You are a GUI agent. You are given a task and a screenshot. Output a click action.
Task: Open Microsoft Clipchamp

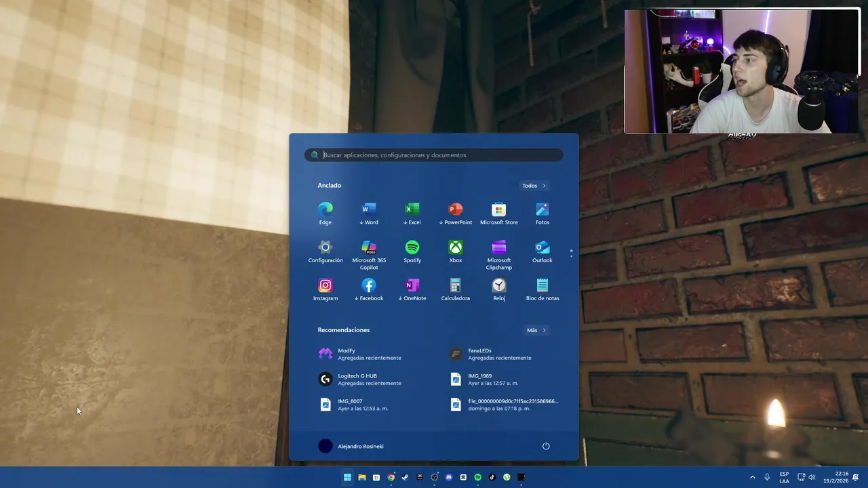click(x=499, y=255)
